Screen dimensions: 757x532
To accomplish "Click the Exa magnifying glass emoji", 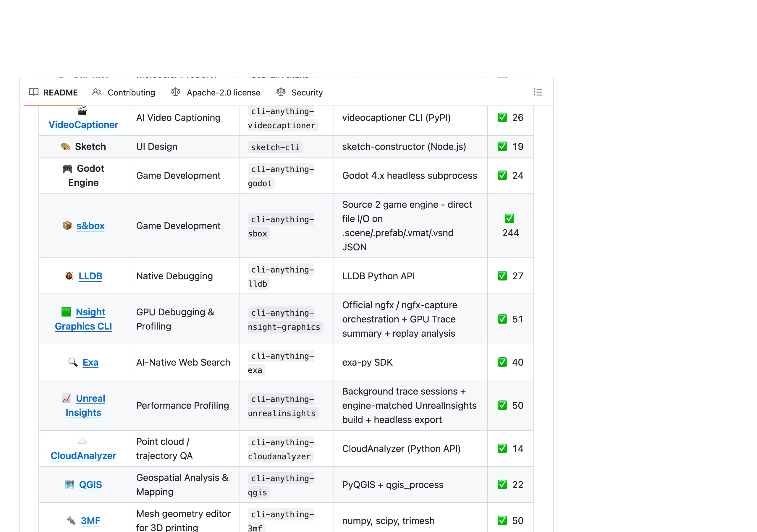I will [x=73, y=362].
